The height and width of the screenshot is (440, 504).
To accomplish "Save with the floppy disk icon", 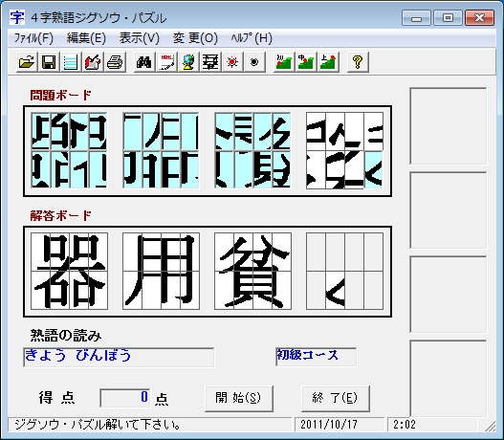I will 49,62.
